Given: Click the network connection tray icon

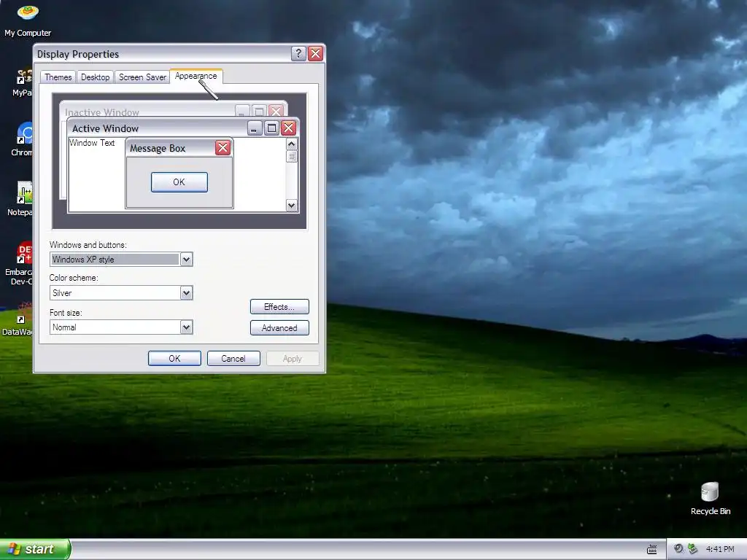Looking at the screenshot, I should 693,549.
